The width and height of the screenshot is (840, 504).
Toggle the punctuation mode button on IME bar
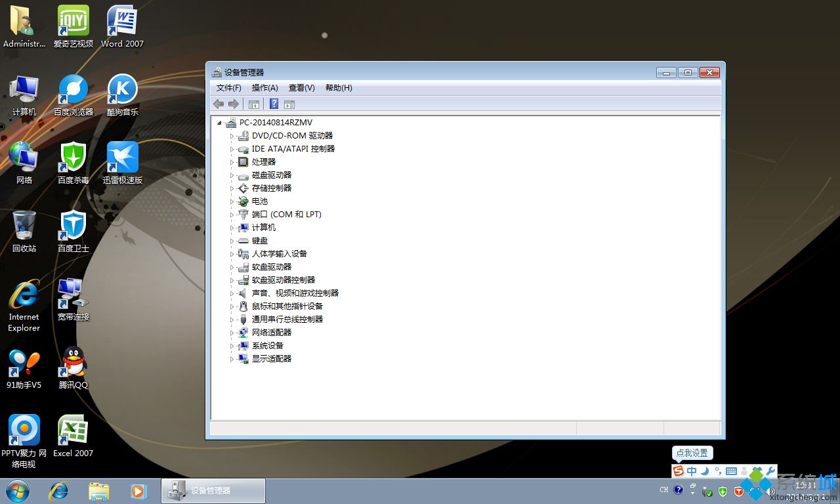tap(718, 471)
